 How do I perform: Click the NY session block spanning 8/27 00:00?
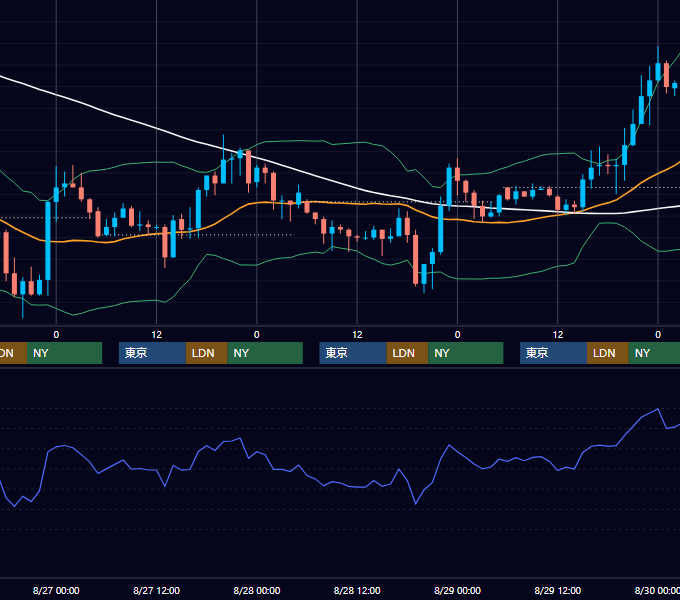point(64,353)
